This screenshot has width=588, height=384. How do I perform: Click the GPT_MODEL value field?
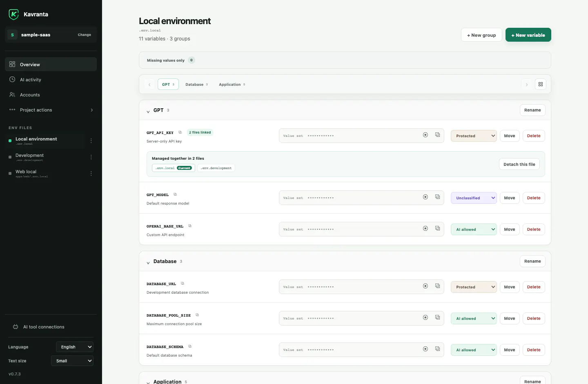pyautogui.click(x=361, y=198)
